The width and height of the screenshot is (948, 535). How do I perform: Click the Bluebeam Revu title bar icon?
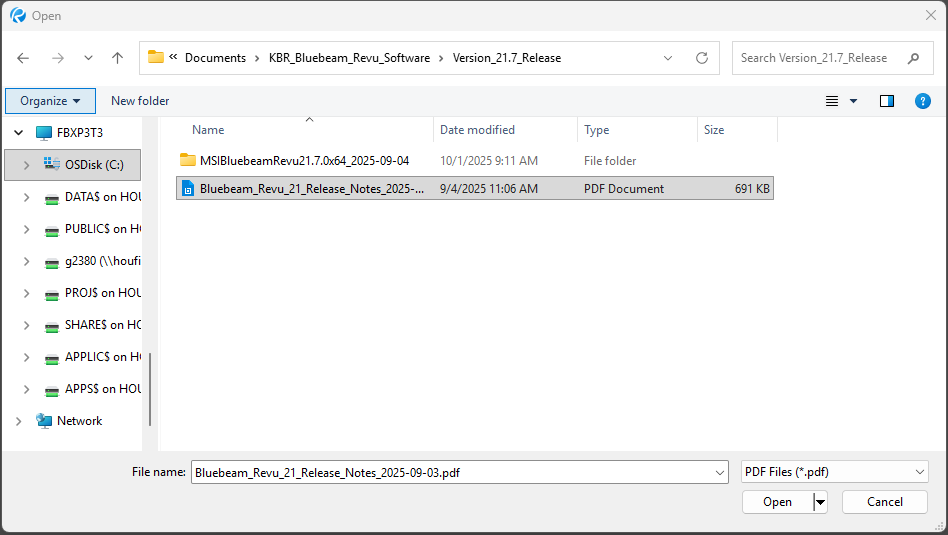(x=18, y=15)
